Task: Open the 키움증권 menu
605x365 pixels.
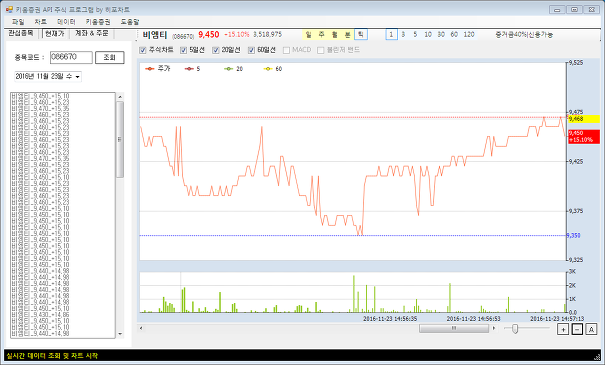Action: pyautogui.click(x=98, y=22)
